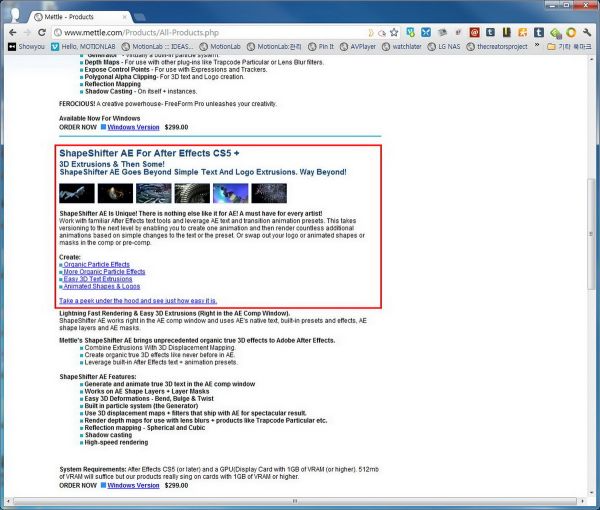
Task: Click the ShapeShifter AE For After Effects CS5 + heading
Action: point(149,153)
